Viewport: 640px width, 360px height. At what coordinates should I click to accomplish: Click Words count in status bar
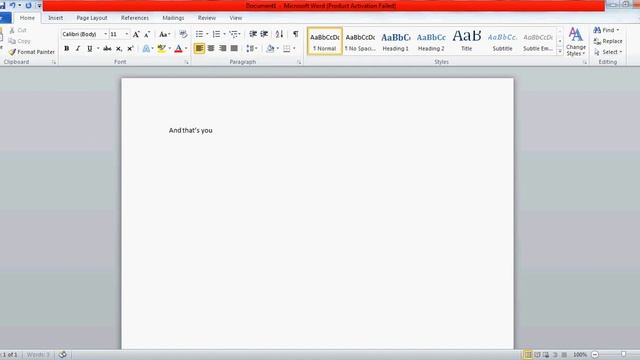(x=38, y=355)
